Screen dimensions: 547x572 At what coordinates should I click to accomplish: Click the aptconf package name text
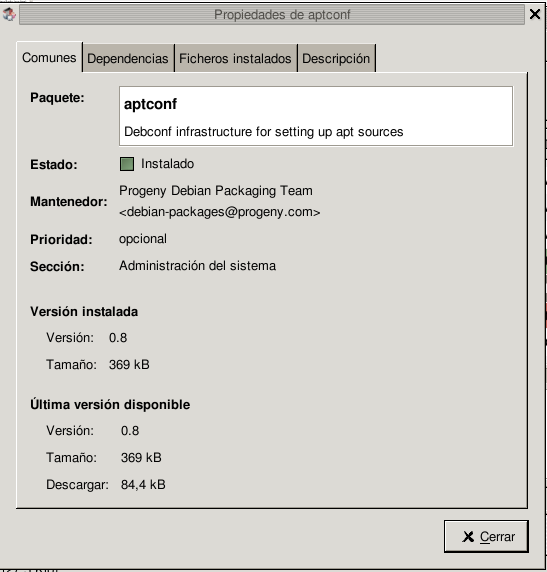coord(150,104)
